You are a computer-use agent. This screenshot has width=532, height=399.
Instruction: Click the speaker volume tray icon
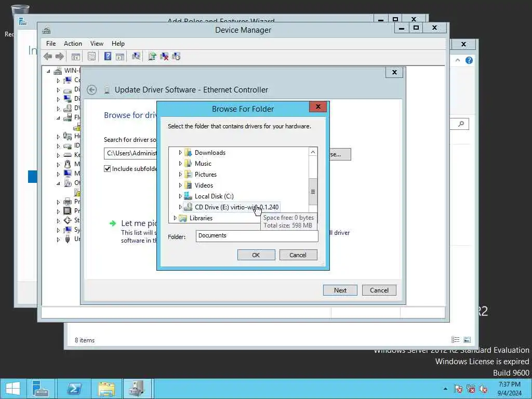click(x=483, y=389)
